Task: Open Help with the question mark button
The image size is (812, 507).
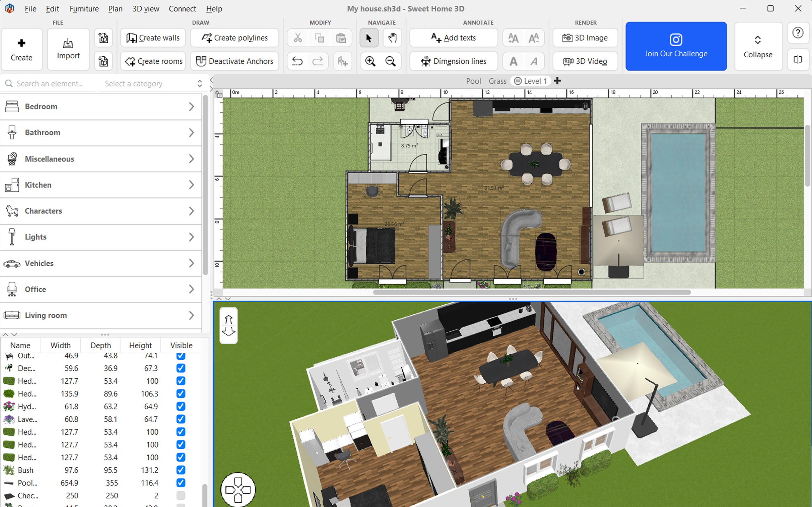Action: [x=798, y=33]
